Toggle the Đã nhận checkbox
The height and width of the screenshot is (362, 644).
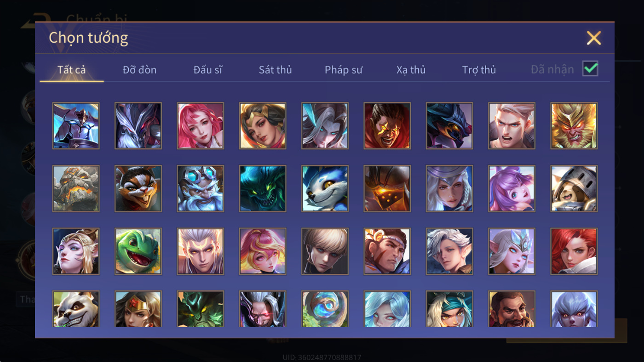coord(590,69)
